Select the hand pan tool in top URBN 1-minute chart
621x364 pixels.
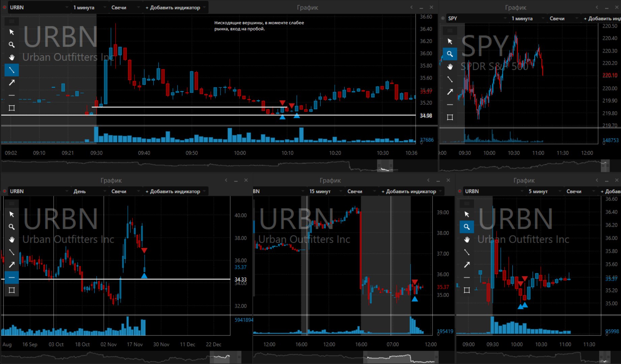click(x=11, y=57)
